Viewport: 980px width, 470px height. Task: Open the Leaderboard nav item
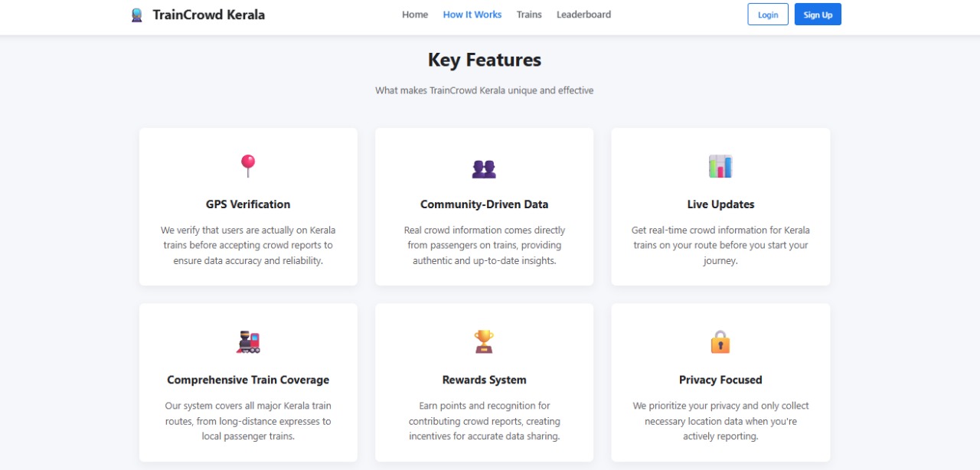(x=583, y=15)
